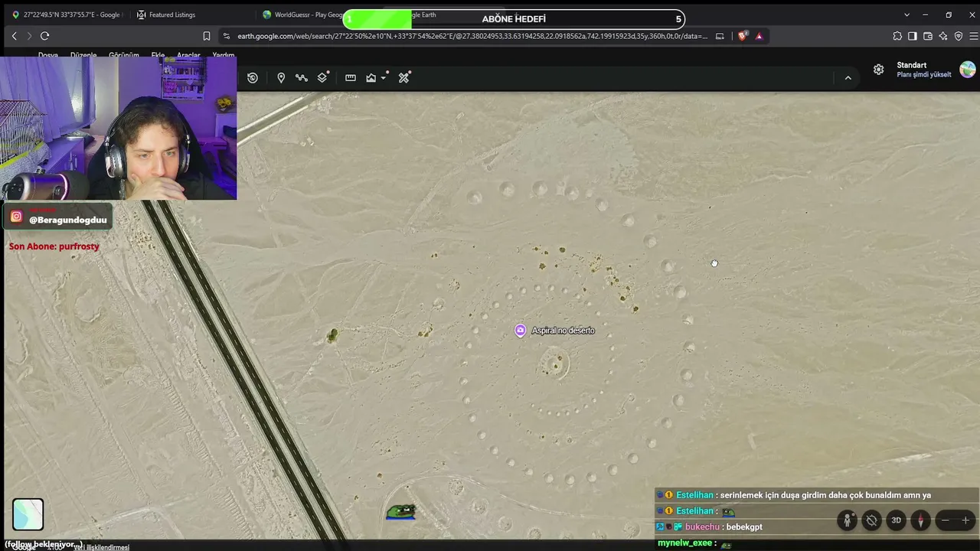The width and height of the screenshot is (980, 551).
Task: Open the Brave Rewards triangle icon
Action: click(759, 36)
